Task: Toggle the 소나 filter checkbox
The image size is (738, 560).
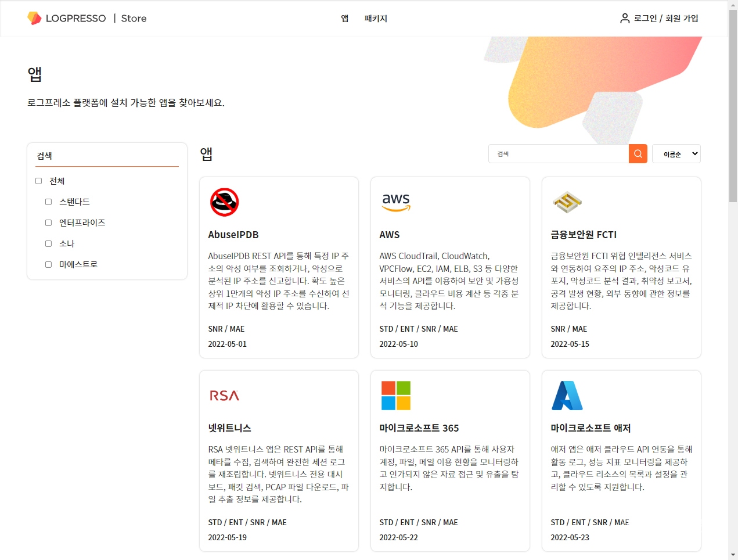Action: coord(48,243)
